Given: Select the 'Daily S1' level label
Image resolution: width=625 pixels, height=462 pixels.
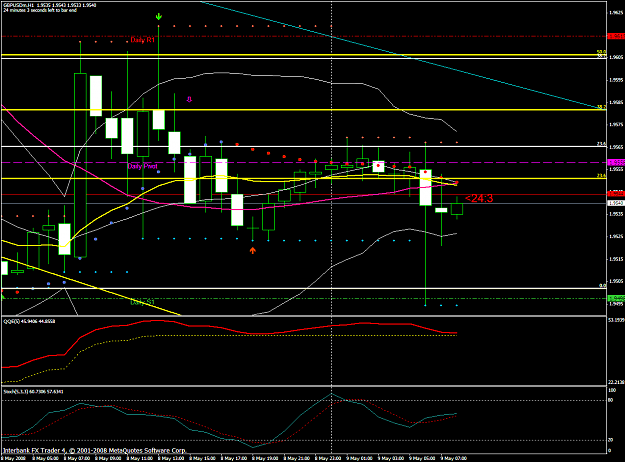Looking at the screenshot, I should coord(142,302).
